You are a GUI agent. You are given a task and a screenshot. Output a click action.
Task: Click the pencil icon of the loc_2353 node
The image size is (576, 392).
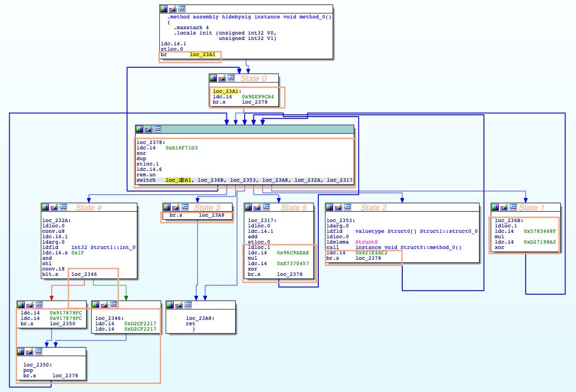(338, 207)
